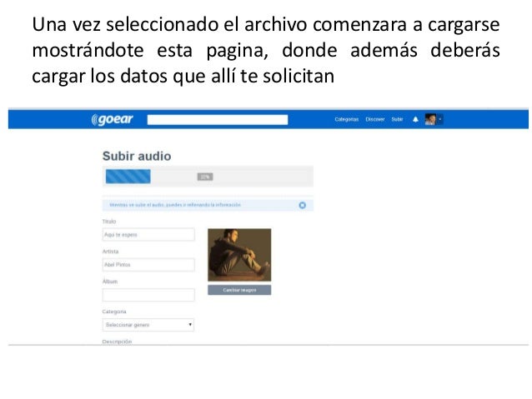Open the notifications bell icon

[415, 119]
